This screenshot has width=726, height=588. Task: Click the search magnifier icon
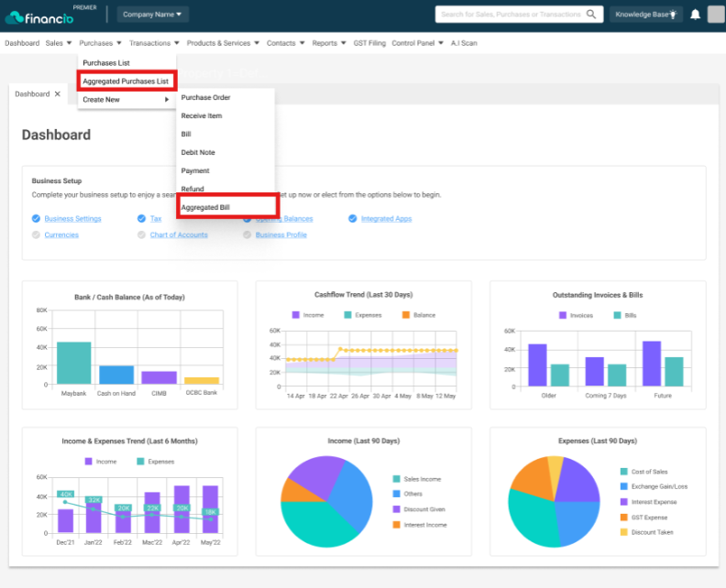pyautogui.click(x=591, y=15)
